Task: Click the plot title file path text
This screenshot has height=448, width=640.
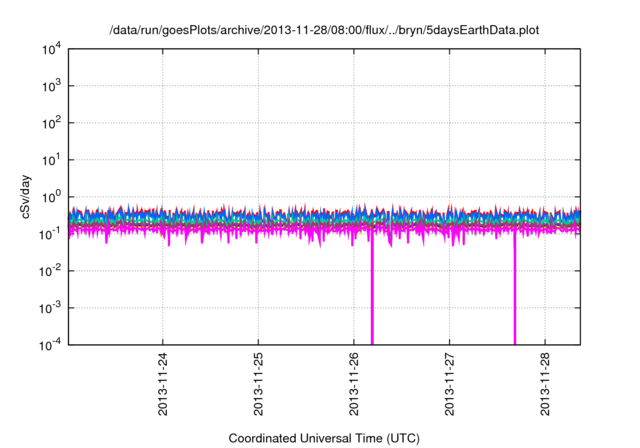Action: pos(324,31)
